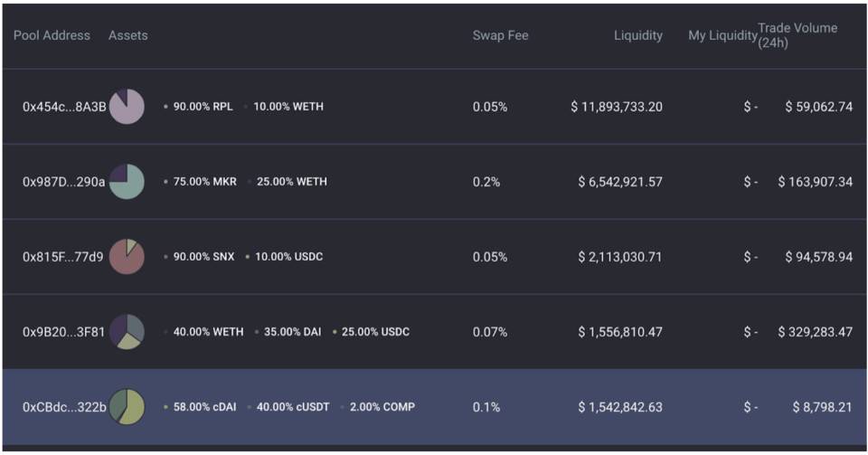Sort by Trade Volume (24h) header

point(797,35)
